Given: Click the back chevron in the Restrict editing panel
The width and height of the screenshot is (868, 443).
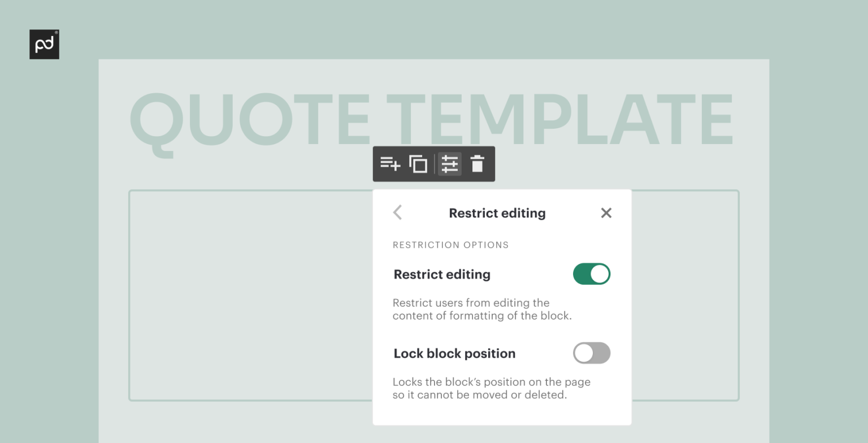Looking at the screenshot, I should click(397, 212).
